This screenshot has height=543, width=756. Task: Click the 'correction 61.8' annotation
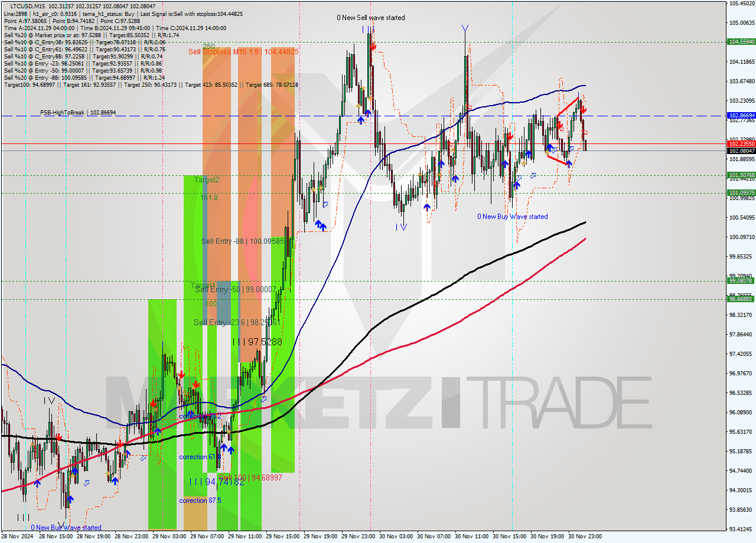(x=200, y=457)
